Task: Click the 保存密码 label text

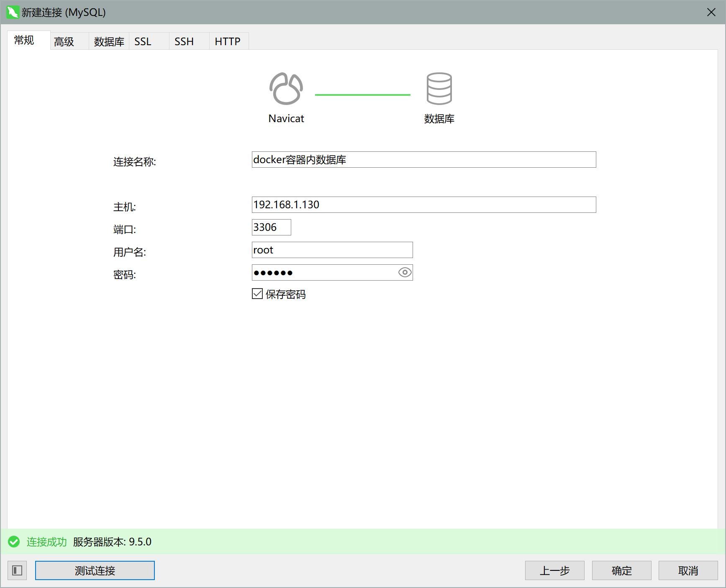Action: tap(286, 294)
